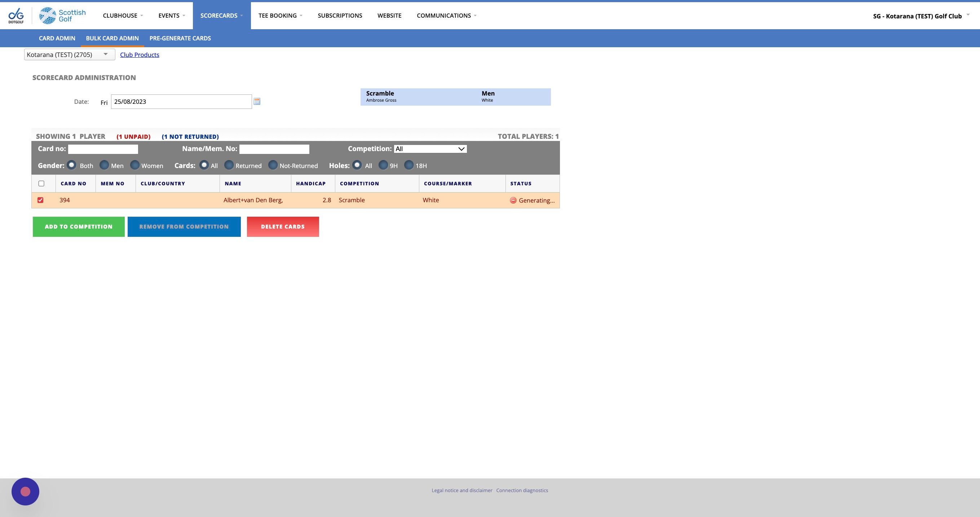This screenshot has height=517, width=980.
Task: Click the DotGolf logo icon
Action: pyautogui.click(x=16, y=16)
